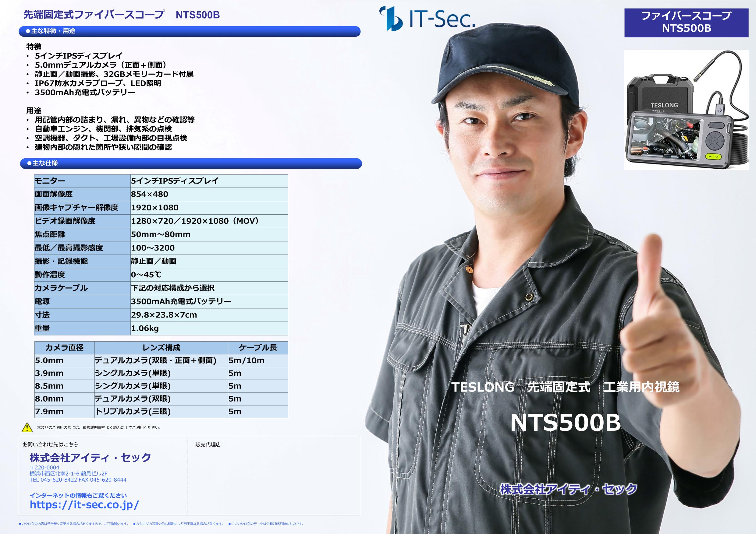Viewport: 756px width, 534px height.
Task: Select the TESLONG 先端固定式 工業用内視鏡 caption
Action: pos(565,387)
